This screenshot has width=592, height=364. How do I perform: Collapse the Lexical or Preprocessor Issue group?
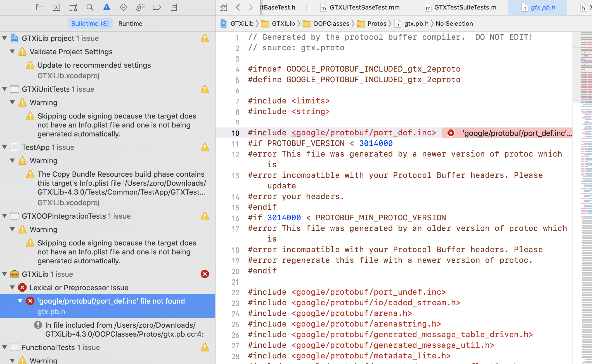tap(12, 287)
